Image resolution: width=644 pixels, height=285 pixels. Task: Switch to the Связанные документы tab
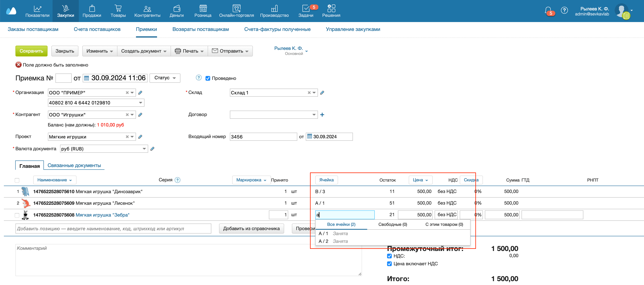point(74,165)
